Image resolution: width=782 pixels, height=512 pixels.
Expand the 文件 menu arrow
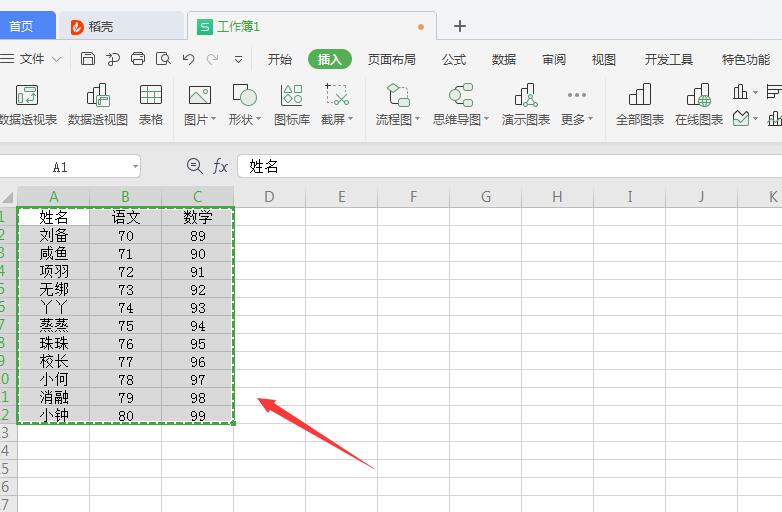point(57,59)
